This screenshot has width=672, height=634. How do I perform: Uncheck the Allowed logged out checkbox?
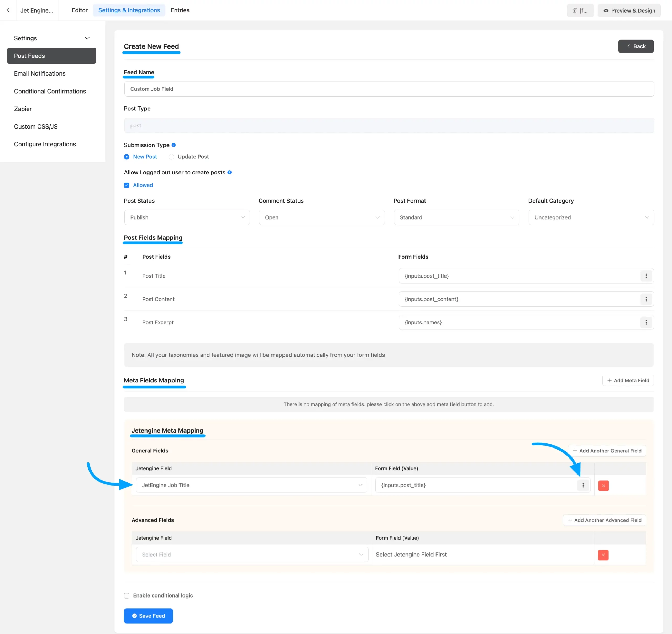(127, 185)
